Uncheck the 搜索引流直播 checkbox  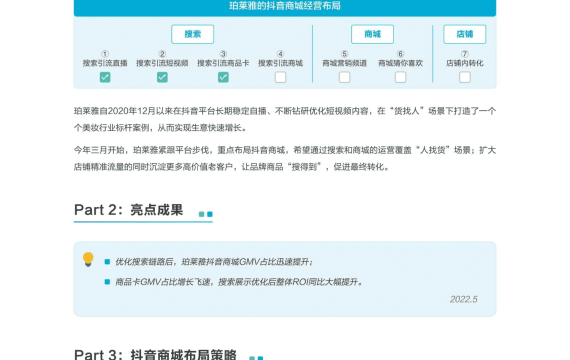(x=105, y=77)
